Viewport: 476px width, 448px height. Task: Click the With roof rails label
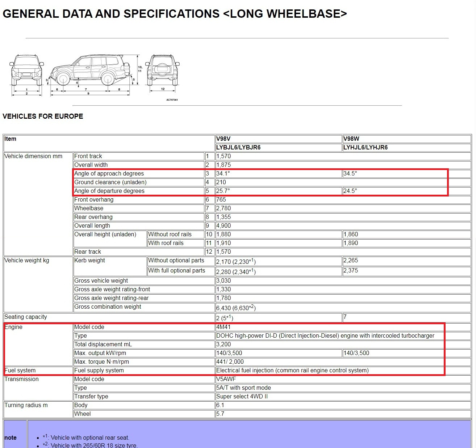(166, 243)
